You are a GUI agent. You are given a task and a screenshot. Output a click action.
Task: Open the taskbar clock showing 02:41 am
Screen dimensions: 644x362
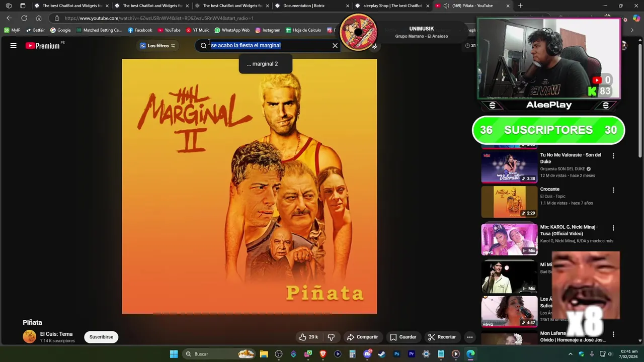pos(629,354)
